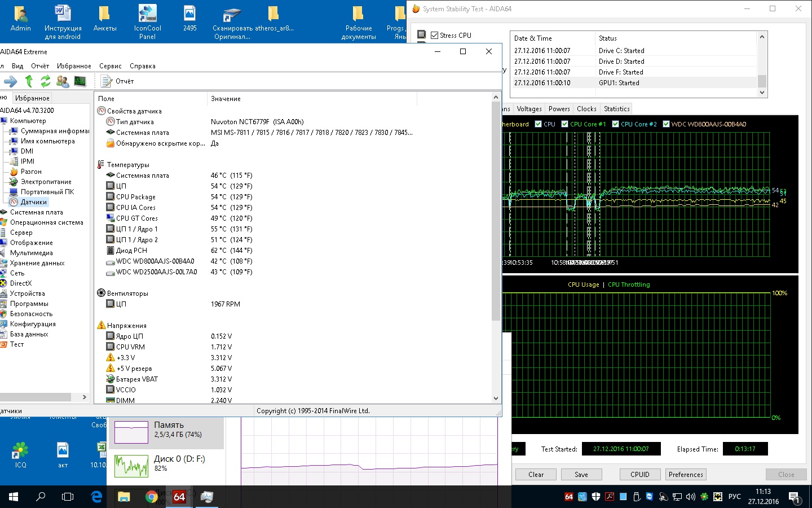Open Chrome from the taskbar
Image resolution: width=812 pixels, height=508 pixels.
[152, 497]
